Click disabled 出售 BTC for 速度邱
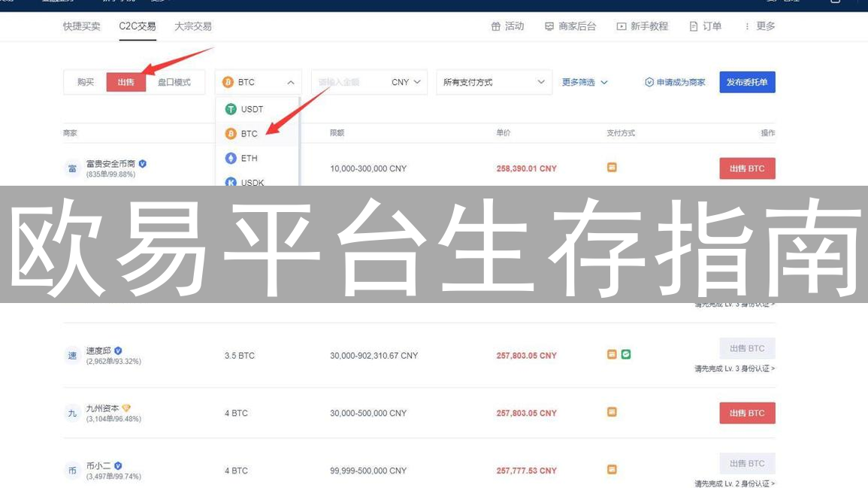Screen dimensions: 868x488 (747, 348)
